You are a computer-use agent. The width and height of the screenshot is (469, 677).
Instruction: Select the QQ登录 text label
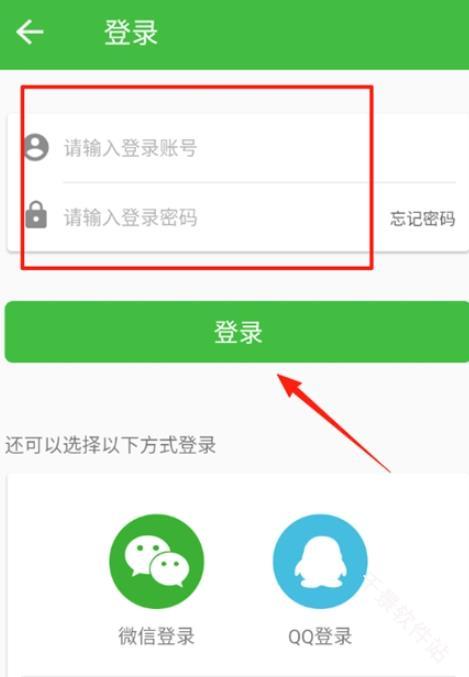pyautogui.click(x=320, y=636)
